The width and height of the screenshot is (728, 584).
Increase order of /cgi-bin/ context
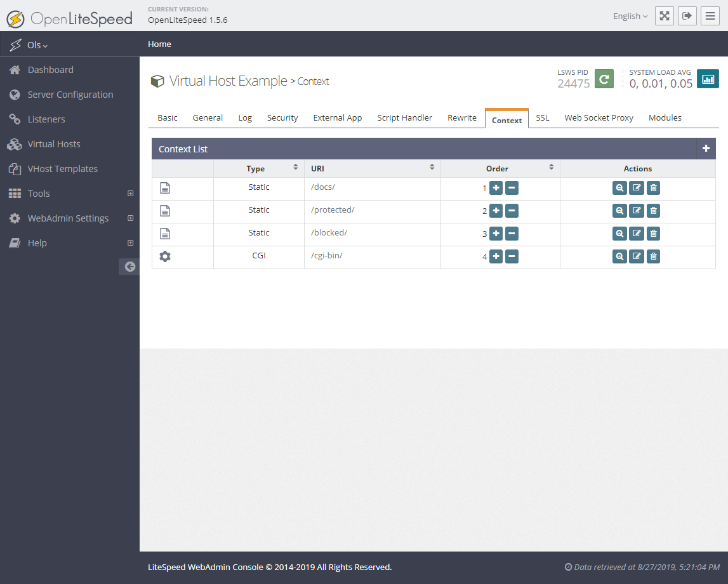(x=496, y=256)
